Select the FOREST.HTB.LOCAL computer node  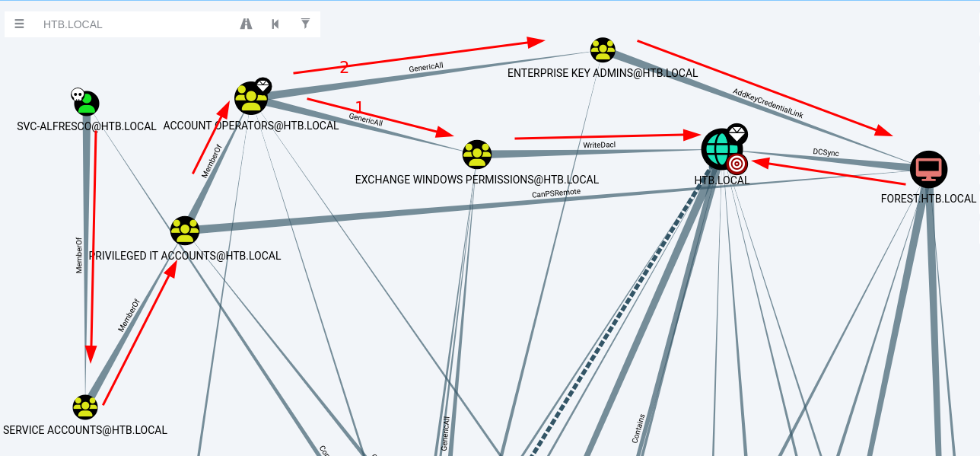[928, 169]
